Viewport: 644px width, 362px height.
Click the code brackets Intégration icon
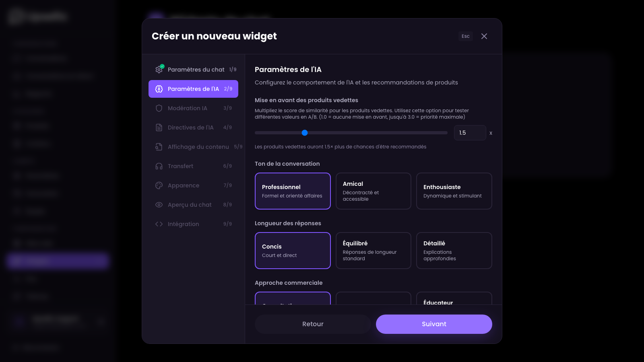pos(159,224)
